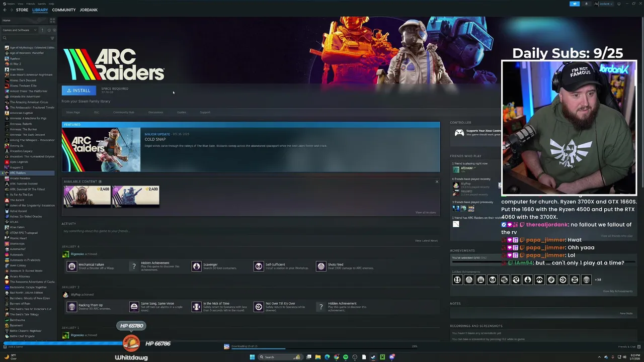Open the Discussions link
644x362 pixels.
pos(155,112)
